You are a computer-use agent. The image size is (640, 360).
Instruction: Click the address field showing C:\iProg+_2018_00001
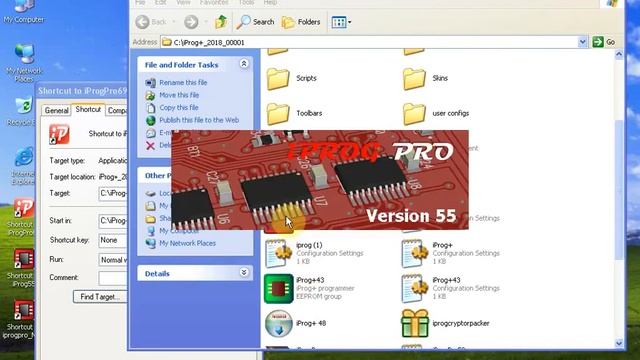click(x=369, y=42)
